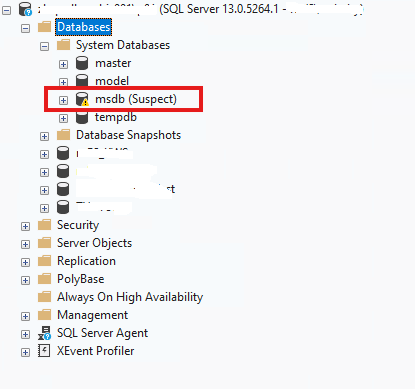This screenshot has height=389, width=415.
Task: Expand the tempdb database
Action: tap(63, 118)
